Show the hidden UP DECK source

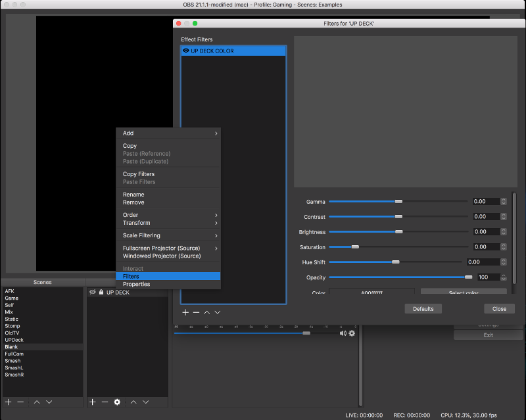point(93,292)
